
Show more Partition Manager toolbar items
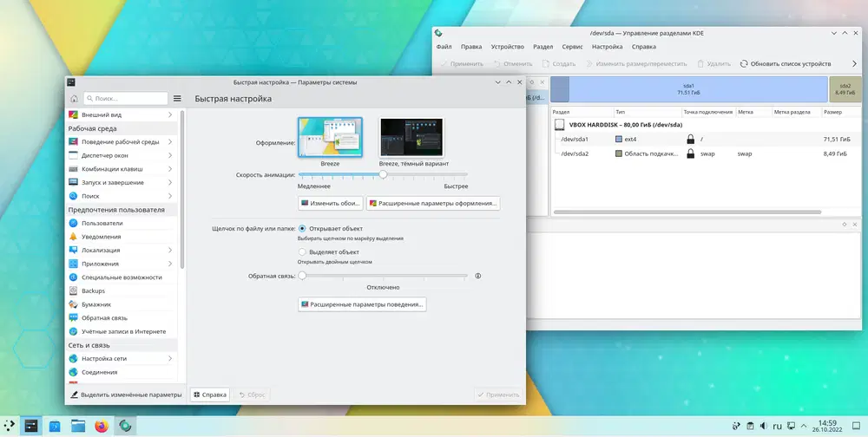[854, 63]
